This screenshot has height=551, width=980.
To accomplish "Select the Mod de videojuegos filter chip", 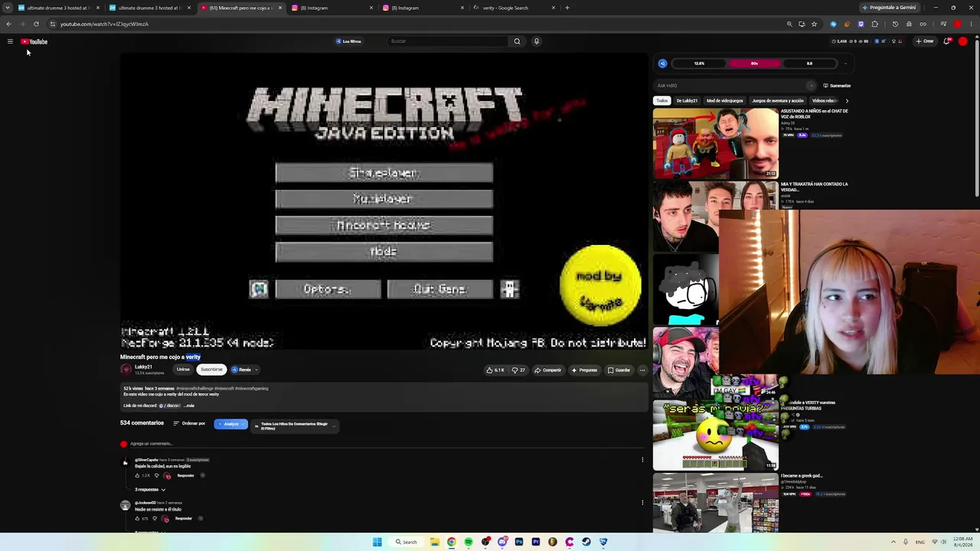I will click(724, 100).
